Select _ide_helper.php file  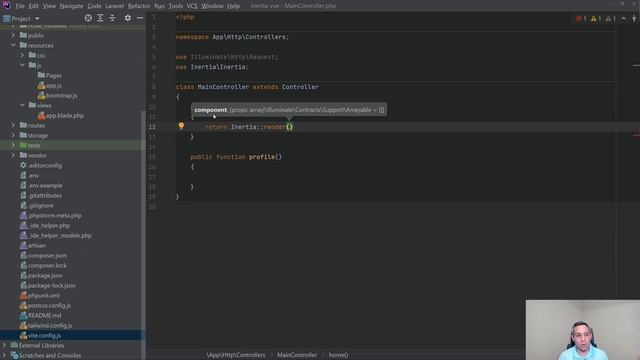point(49,225)
